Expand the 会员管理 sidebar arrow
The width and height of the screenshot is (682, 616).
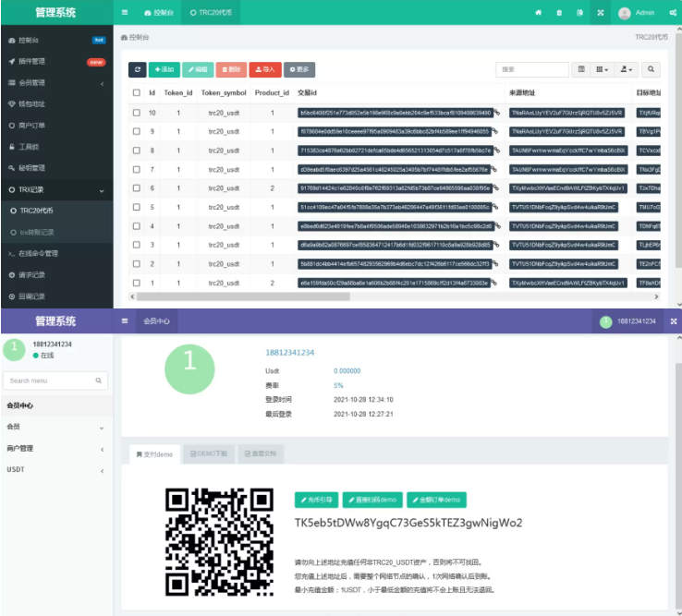(x=103, y=83)
